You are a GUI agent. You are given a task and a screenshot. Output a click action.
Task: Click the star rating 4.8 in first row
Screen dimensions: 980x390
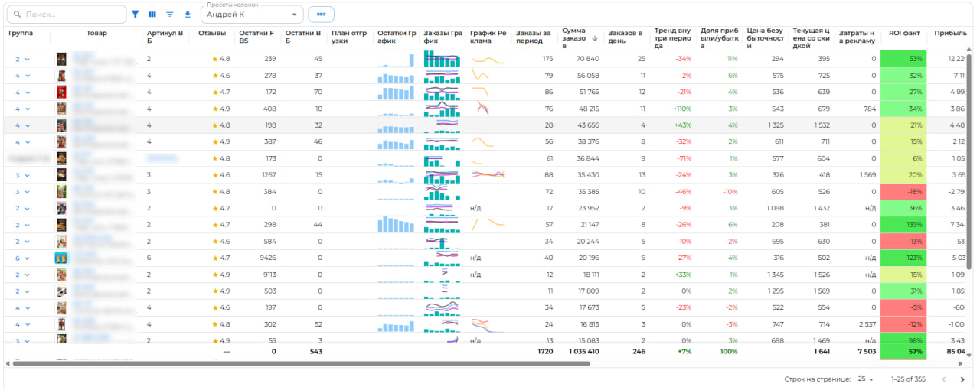coord(221,59)
